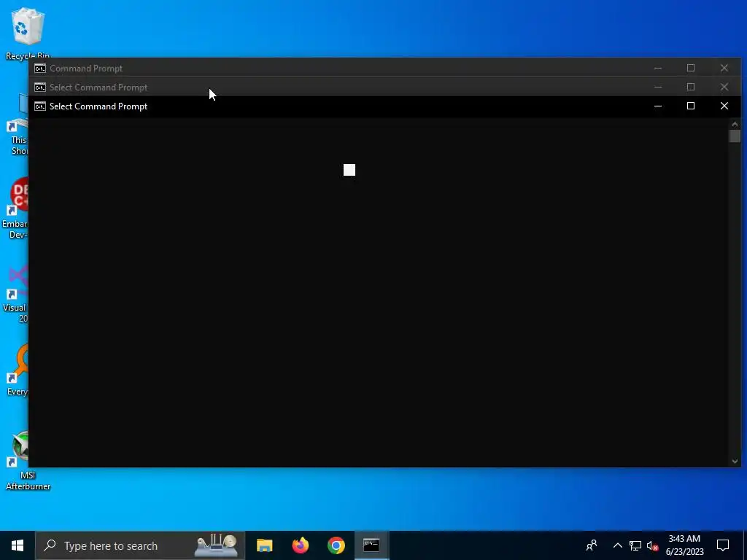Image resolution: width=747 pixels, height=560 pixels.
Task: Open the Windows Start menu
Action: coord(18,545)
